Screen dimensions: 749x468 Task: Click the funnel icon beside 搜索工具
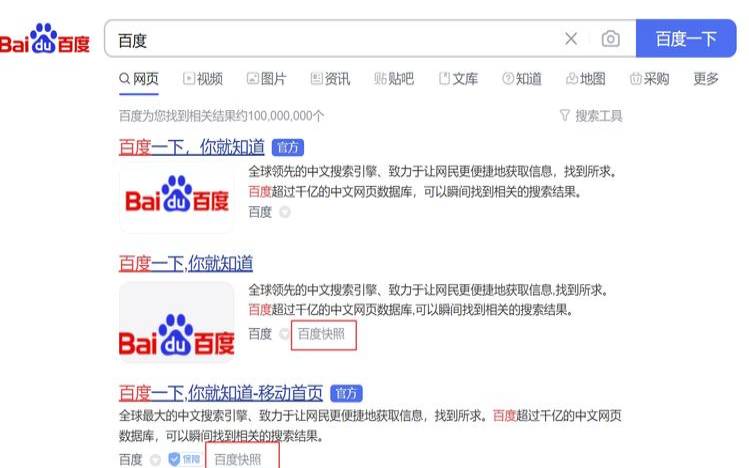coord(565,115)
